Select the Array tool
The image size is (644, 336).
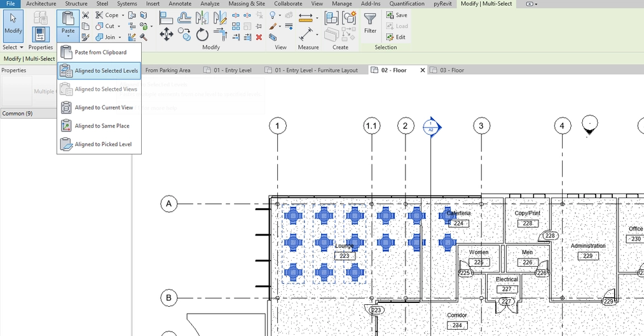click(236, 26)
